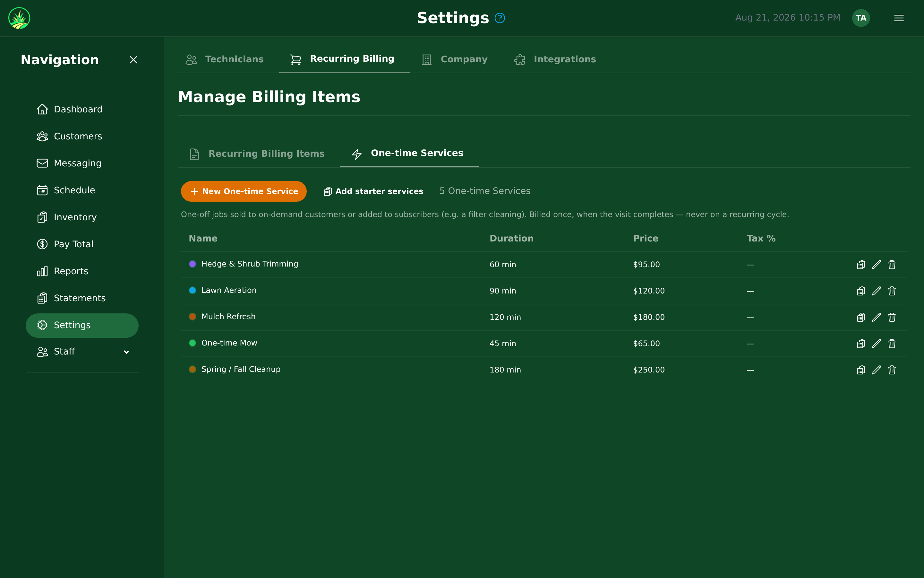The width and height of the screenshot is (924, 578).
Task: Select the Recurring Billing tab
Action: point(344,59)
